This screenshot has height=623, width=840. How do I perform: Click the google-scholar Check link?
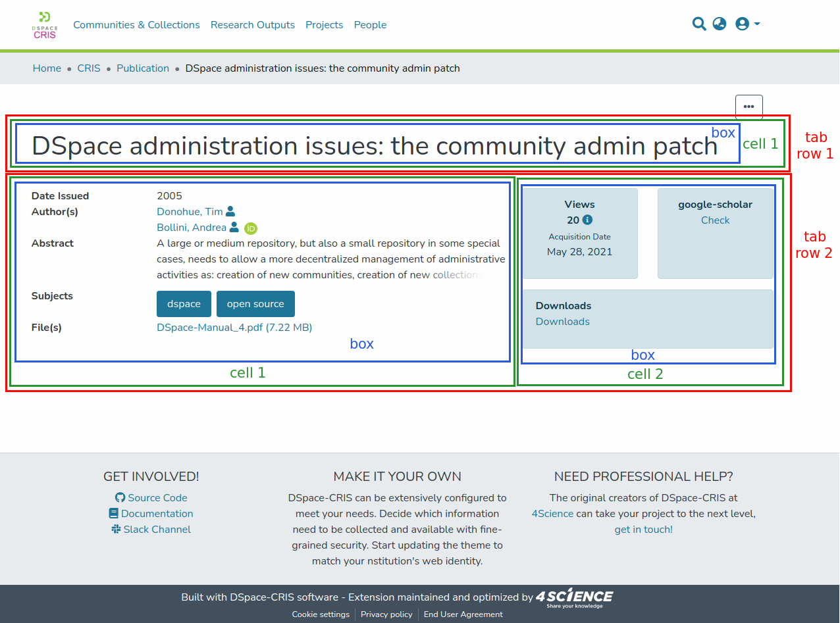click(x=715, y=220)
